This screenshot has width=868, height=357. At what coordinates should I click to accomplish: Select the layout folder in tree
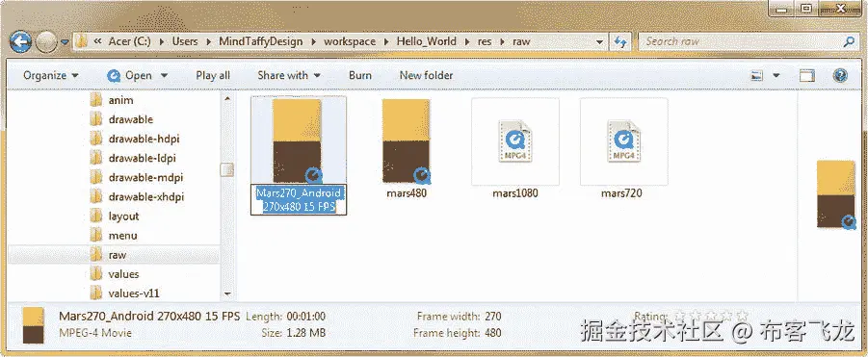[123, 217]
